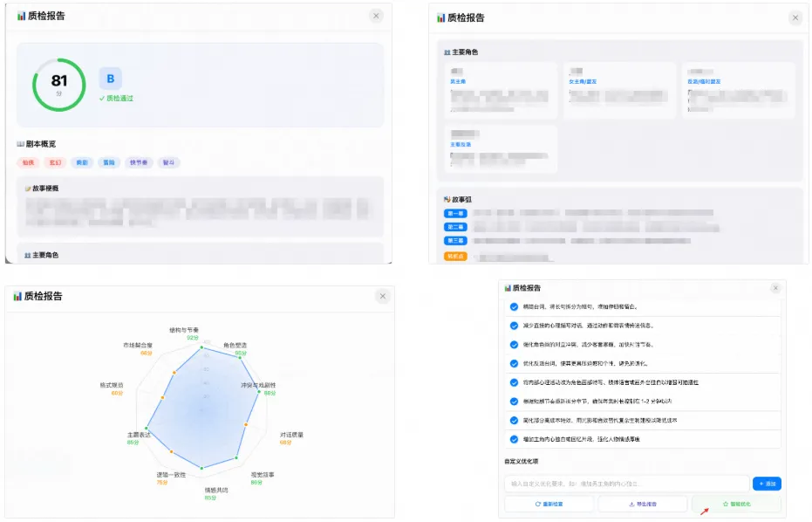This screenshot has width=812, height=522.
Task: Click the blue 添加 button
Action: point(767,484)
